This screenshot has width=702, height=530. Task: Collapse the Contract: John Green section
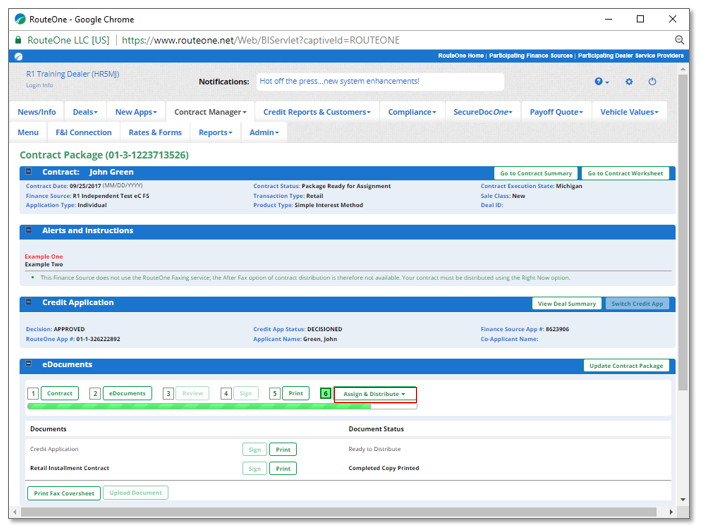tap(29, 171)
